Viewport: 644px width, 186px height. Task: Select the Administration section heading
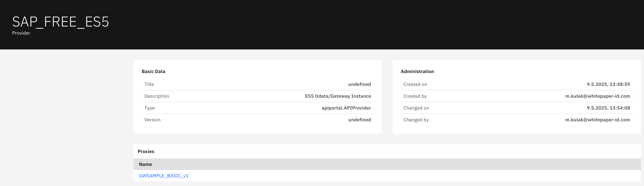pos(417,72)
